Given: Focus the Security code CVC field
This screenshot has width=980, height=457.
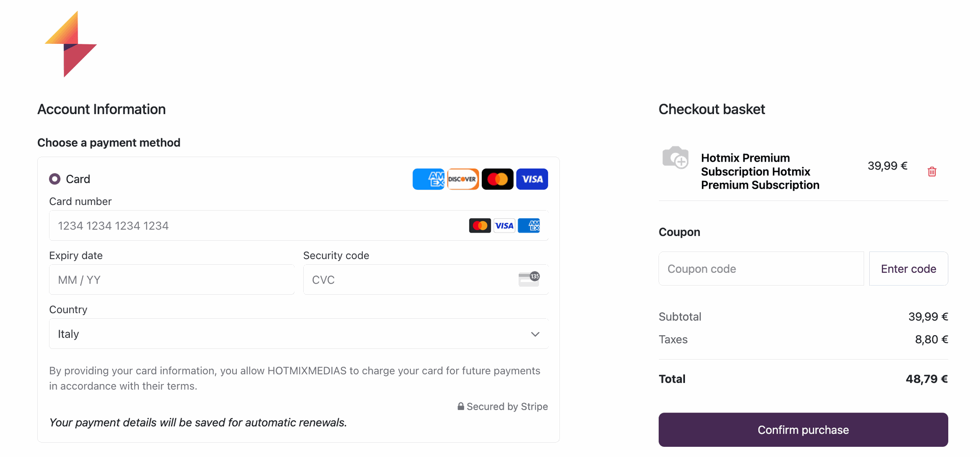Looking at the screenshot, I should click(426, 280).
